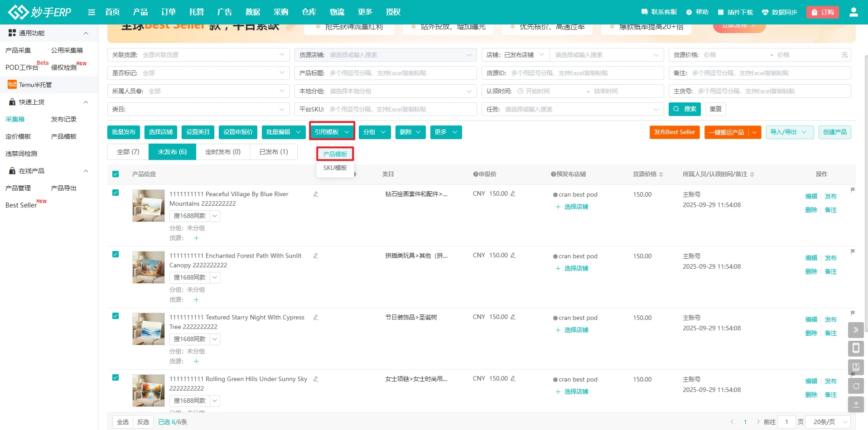Click edit pencil next to Peaceful Village title
Viewport: 868px width, 430px height.
tap(316, 194)
